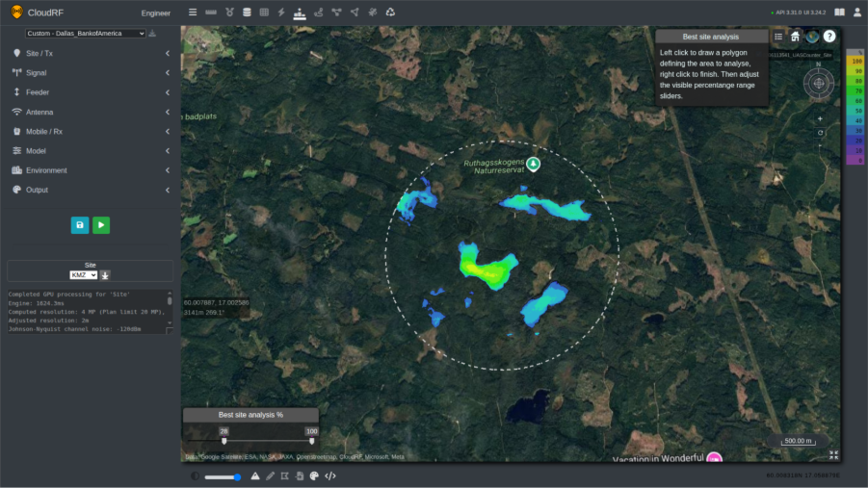Open the Environment menu
This screenshot has width=868, height=488.
(91, 170)
